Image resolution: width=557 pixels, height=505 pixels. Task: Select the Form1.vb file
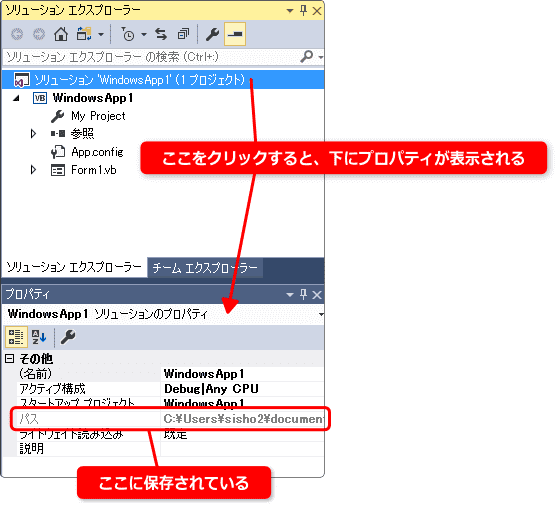[x=94, y=170]
